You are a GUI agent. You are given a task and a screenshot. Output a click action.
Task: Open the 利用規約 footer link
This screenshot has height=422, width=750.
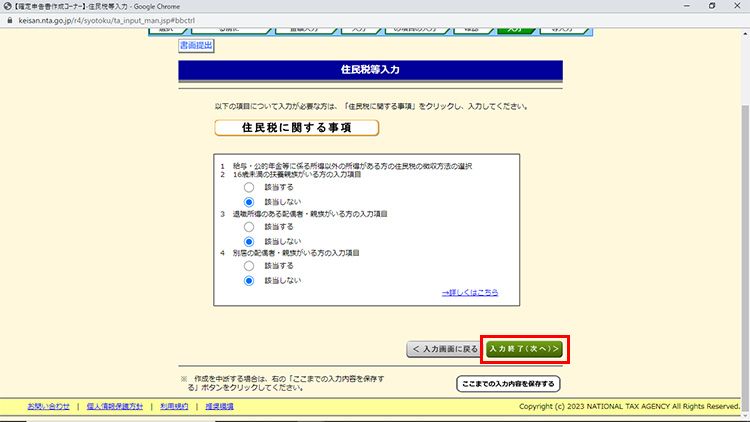point(174,407)
